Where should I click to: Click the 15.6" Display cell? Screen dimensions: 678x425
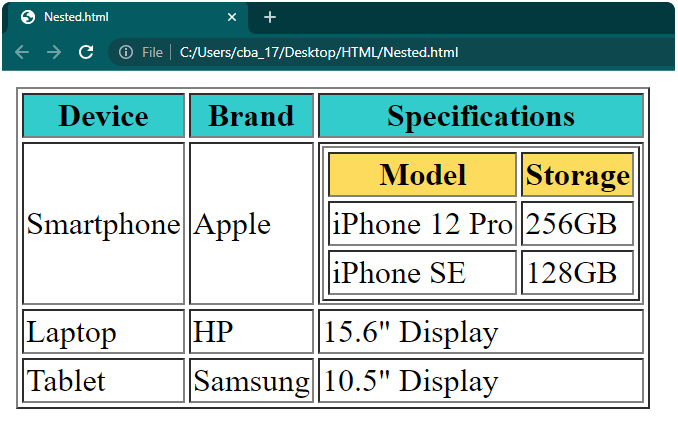point(480,332)
